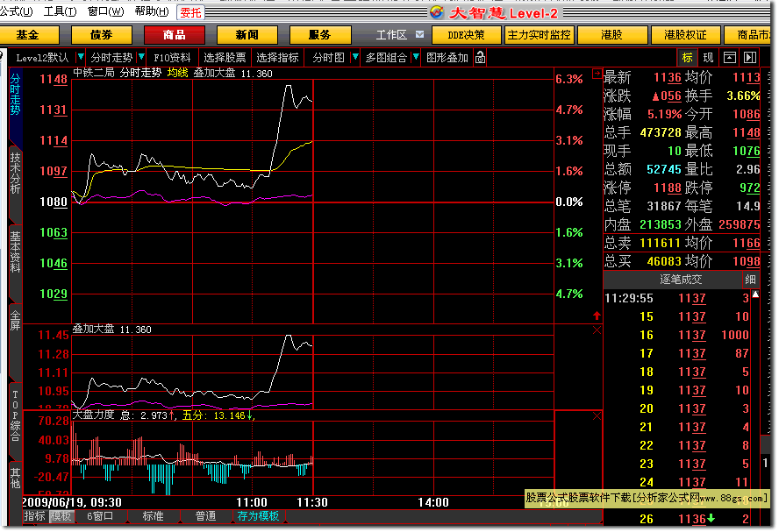
Task: Click the 11:30 time marker on axis
Action: [312, 502]
